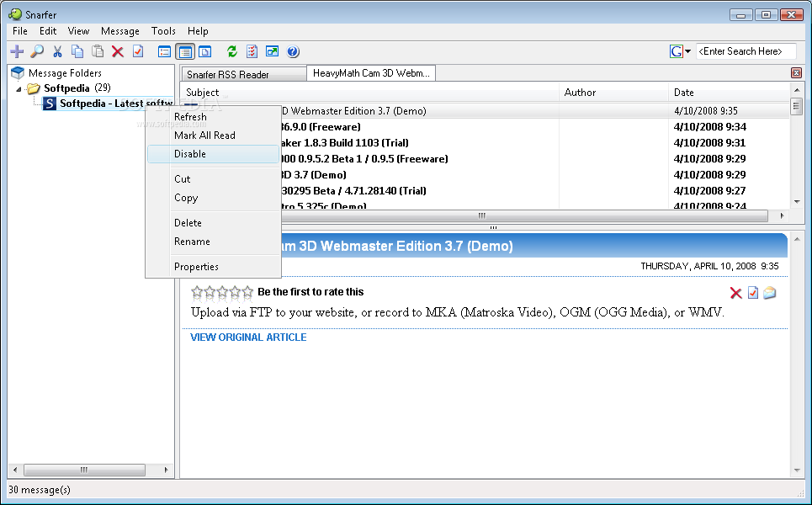Choose Delete in the context menu
The height and width of the screenshot is (505, 812).
214,223
